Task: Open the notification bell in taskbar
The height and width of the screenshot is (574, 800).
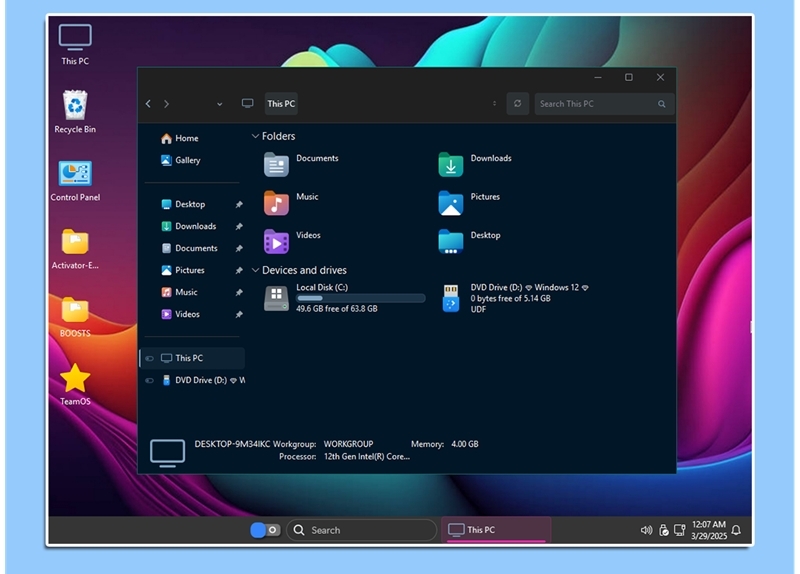Action: click(736, 530)
